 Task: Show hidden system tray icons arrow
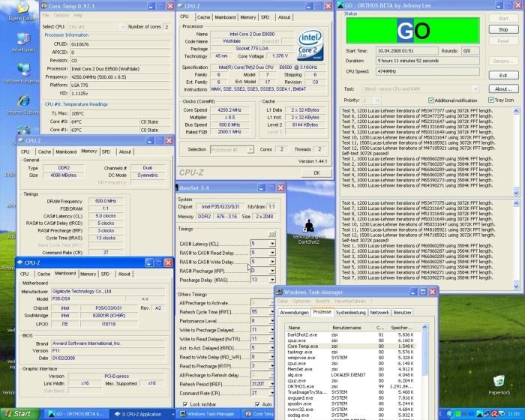[449, 414]
